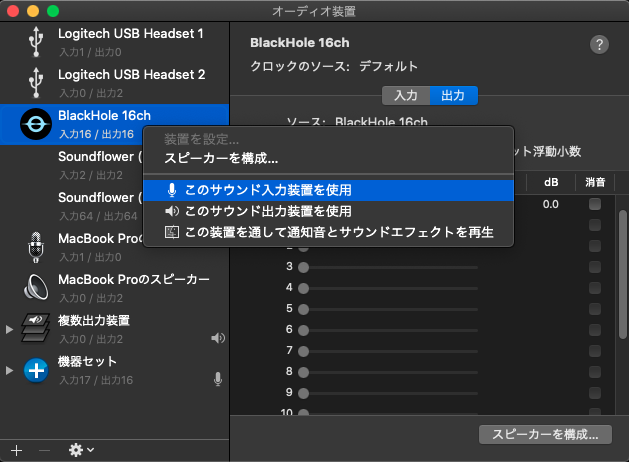
Task: Click the MacBook Pro speaker icon
Action: (x=36, y=288)
